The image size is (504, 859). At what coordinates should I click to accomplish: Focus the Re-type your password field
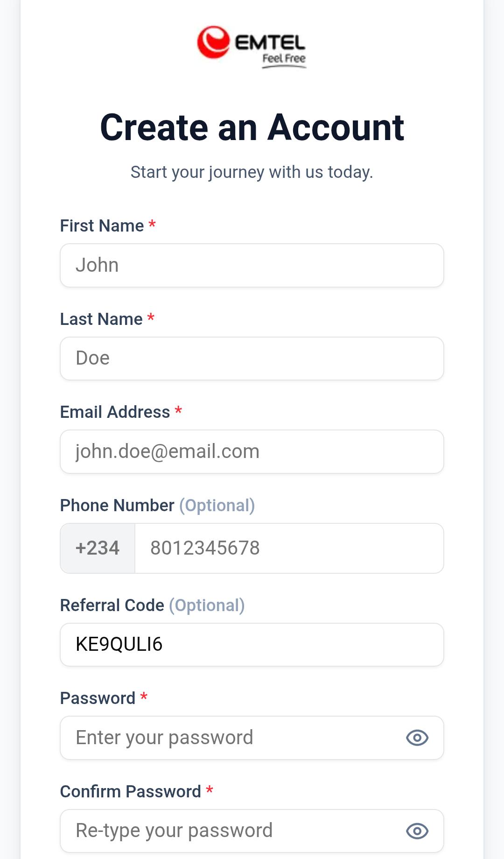pyautogui.click(x=233, y=831)
